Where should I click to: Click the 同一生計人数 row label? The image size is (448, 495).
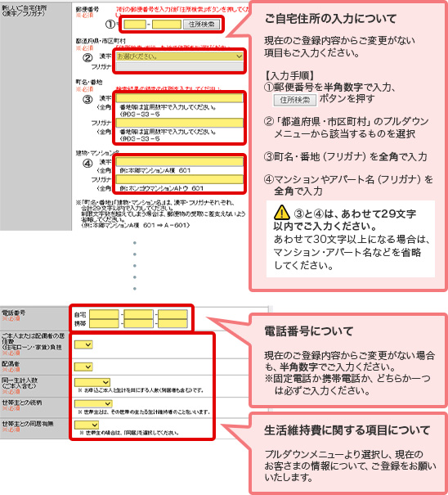pyautogui.click(x=20, y=383)
